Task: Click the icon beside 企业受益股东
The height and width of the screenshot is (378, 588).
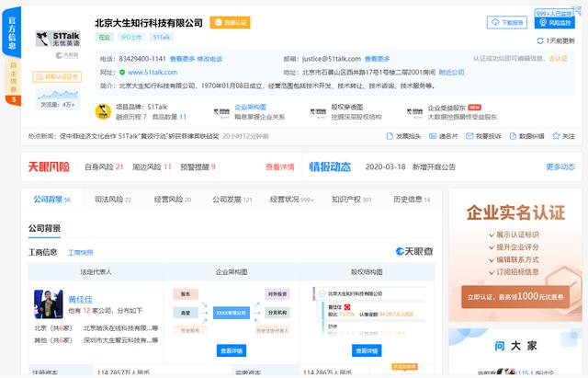Action: pos(414,112)
